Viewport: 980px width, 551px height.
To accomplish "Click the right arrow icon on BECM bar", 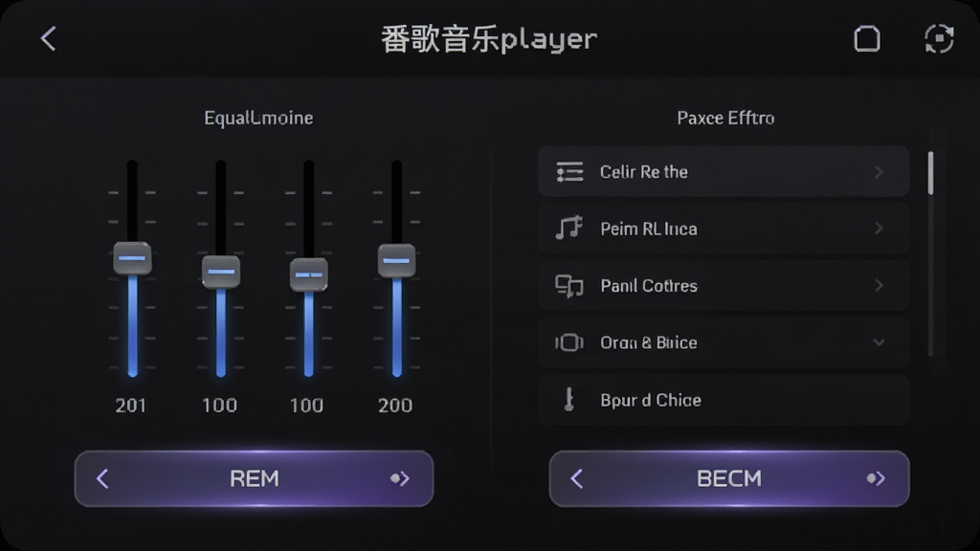I will pos(876,479).
